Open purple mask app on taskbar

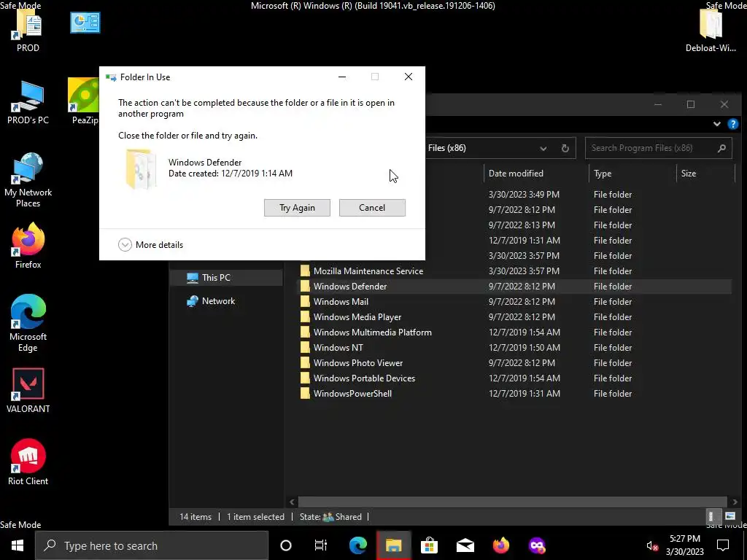click(x=537, y=545)
